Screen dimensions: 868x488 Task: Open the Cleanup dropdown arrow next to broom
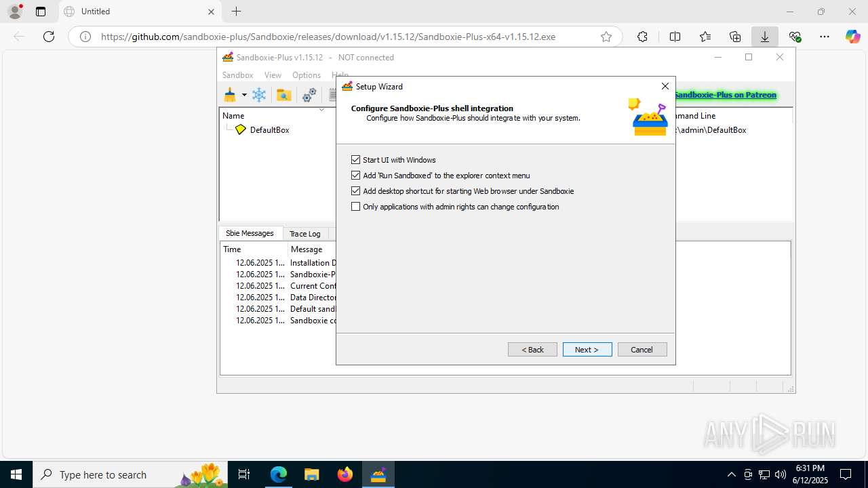(244, 96)
